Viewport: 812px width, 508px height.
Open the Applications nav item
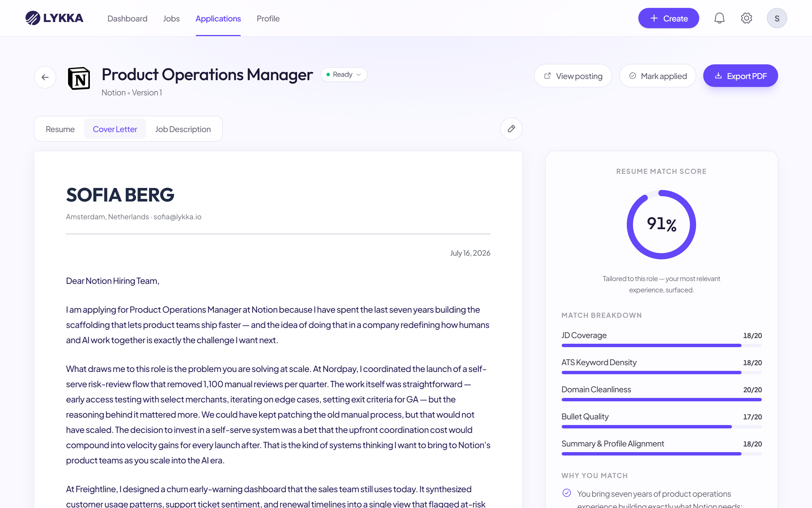tap(218, 18)
